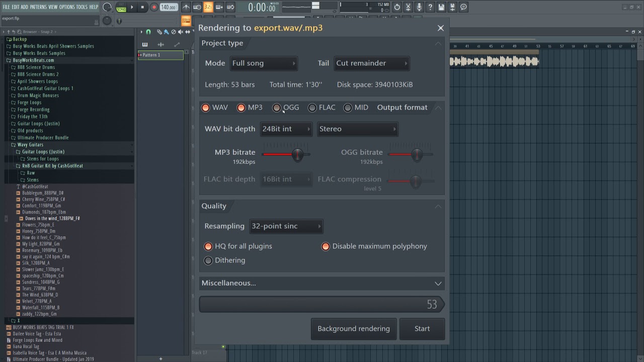Close the Rendering dialog with the X
644x362 pixels.
pos(441,28)
